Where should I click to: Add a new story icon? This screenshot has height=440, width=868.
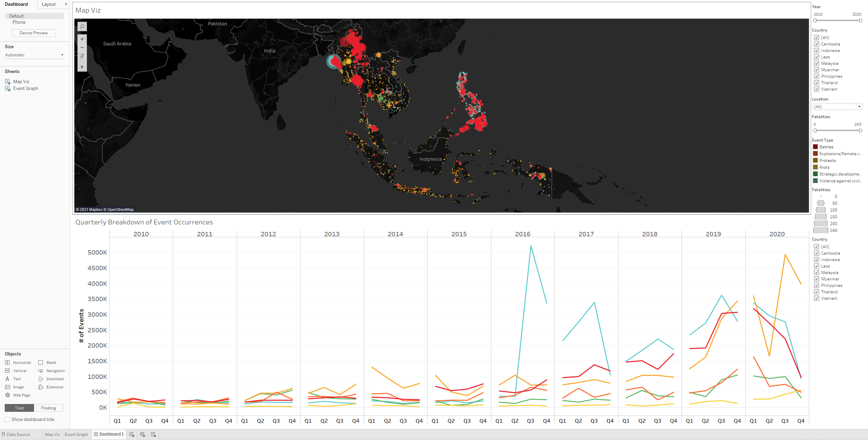153,434
